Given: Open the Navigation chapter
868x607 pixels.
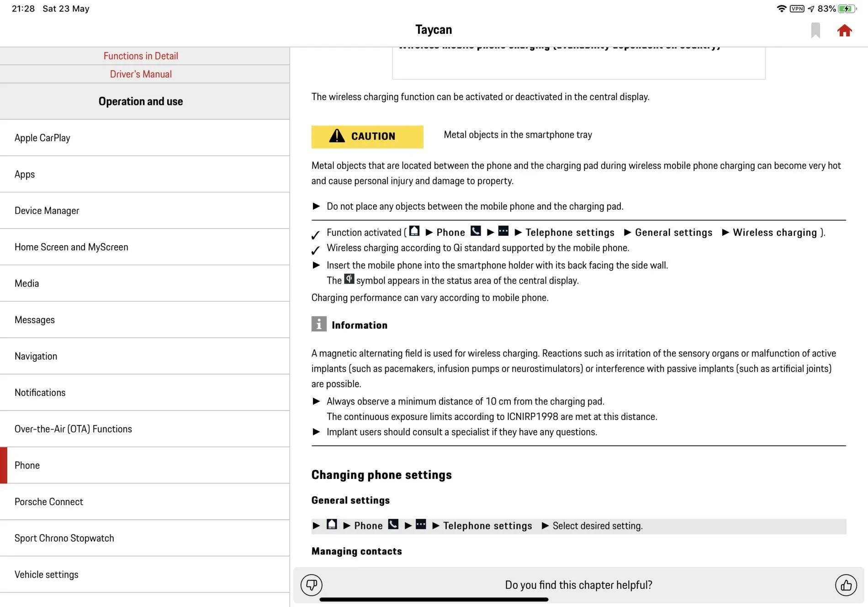Looking at the screenshot, I should click(x=145, y=356).
